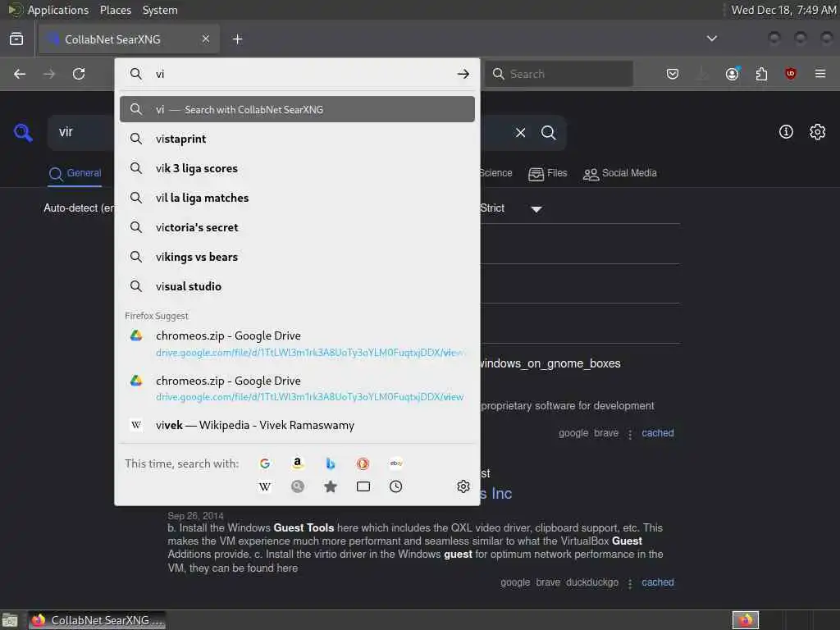Image resolution: width=840 pixels, height=630 pixels.
Task: Search this time with Wikipedia icon
Action: coord(265,486)
